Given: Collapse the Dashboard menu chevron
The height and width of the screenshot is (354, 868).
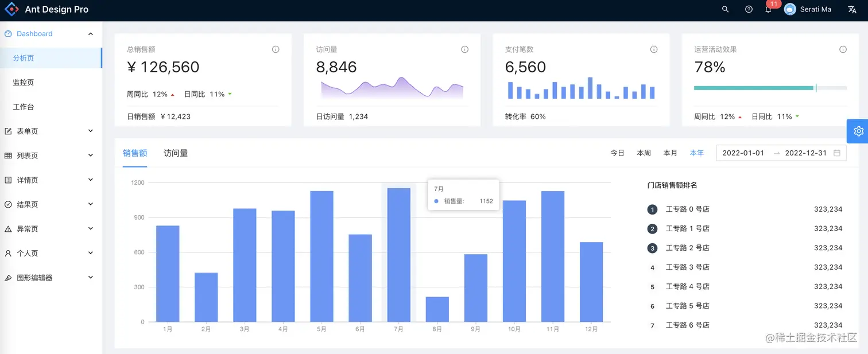Looking at the screenshot, I should [91, 34].
